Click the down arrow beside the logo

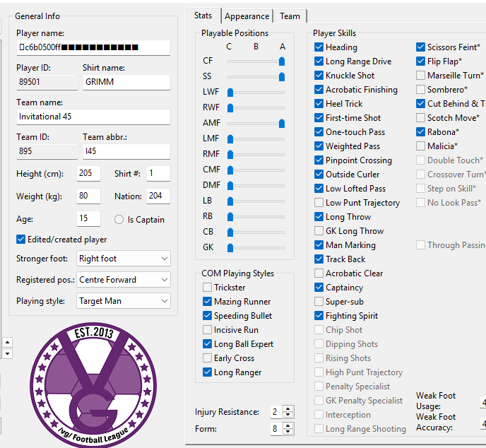tap(8, 353)
